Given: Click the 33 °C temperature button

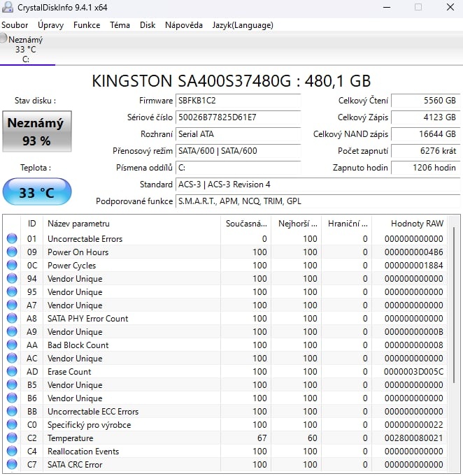Looking at the screenshot, I should coord(37,192).
